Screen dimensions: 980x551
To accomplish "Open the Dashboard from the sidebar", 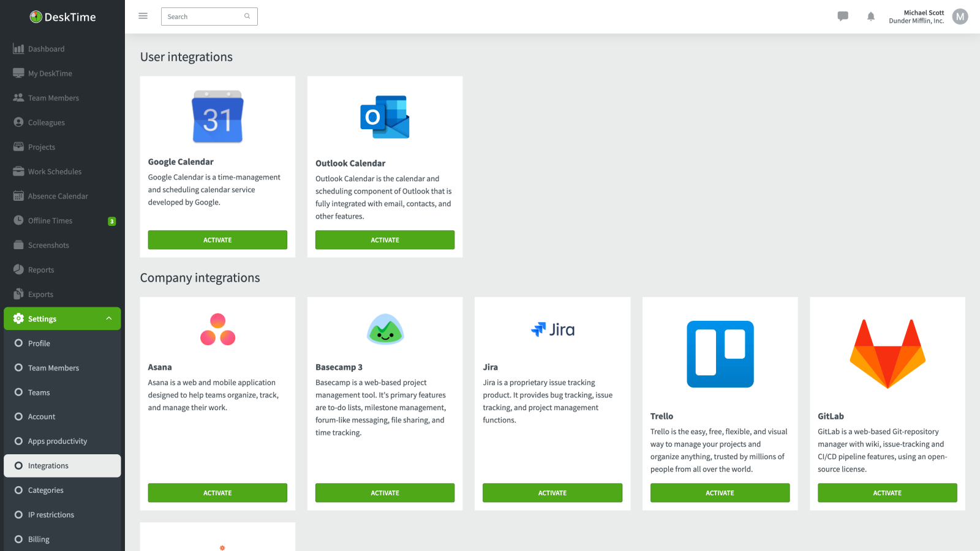I will [x=46, y=48].
